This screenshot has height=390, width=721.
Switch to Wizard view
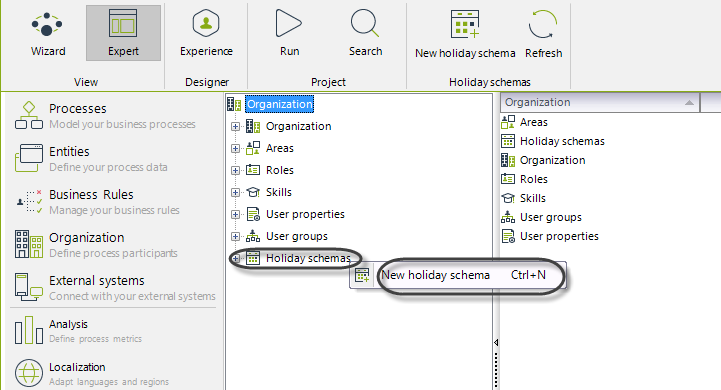point(48,34)
